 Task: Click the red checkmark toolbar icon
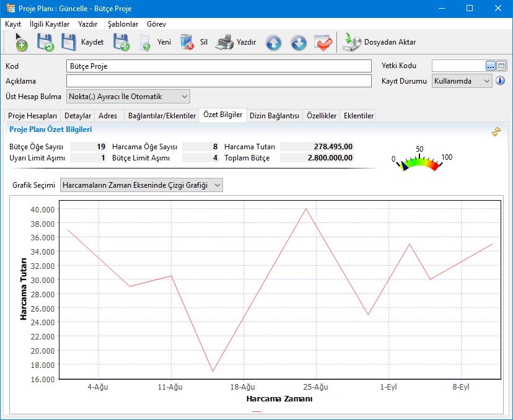pyautogui.click(x=323, y=42)
